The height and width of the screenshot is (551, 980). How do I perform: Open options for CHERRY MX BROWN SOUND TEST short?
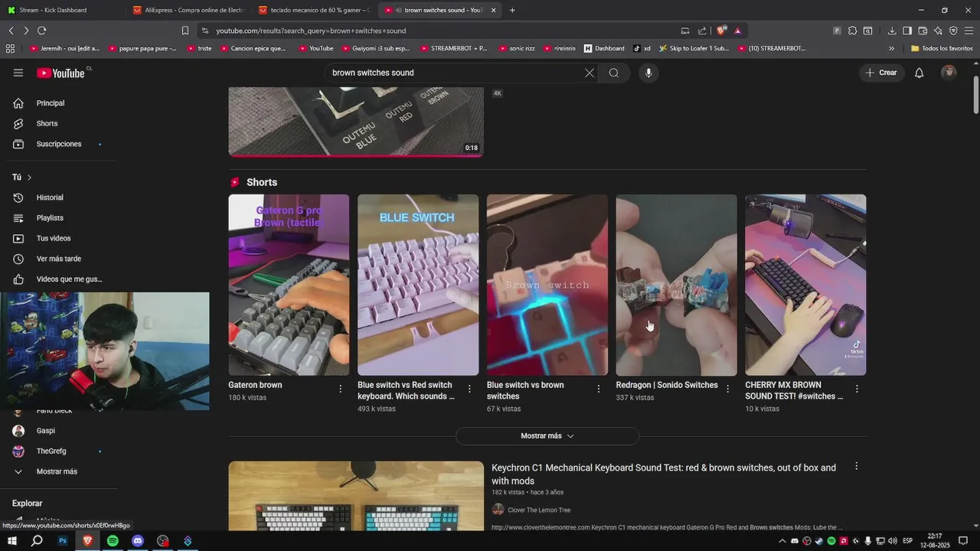point(857,389)
